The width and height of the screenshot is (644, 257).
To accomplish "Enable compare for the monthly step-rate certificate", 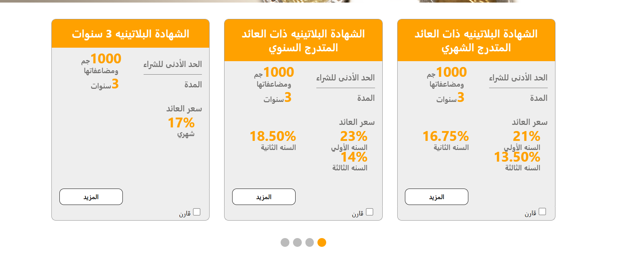I will coord(542,211).
